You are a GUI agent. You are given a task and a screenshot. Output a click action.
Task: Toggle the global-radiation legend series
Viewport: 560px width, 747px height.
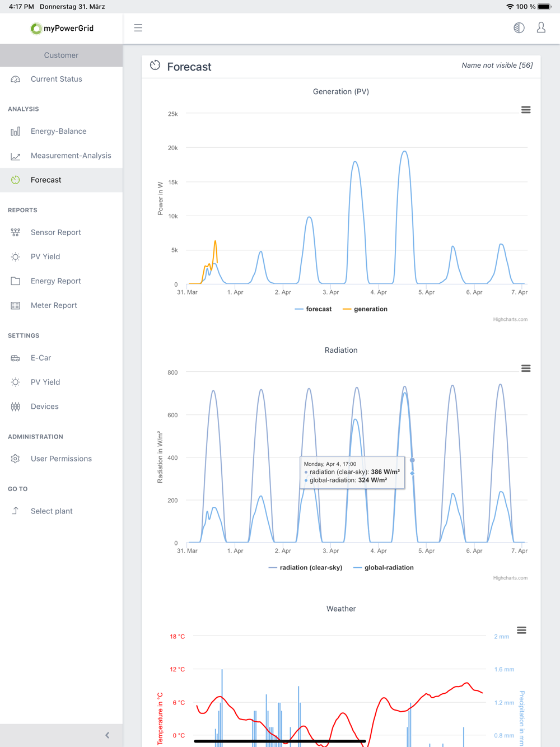[x=384, y=568]
